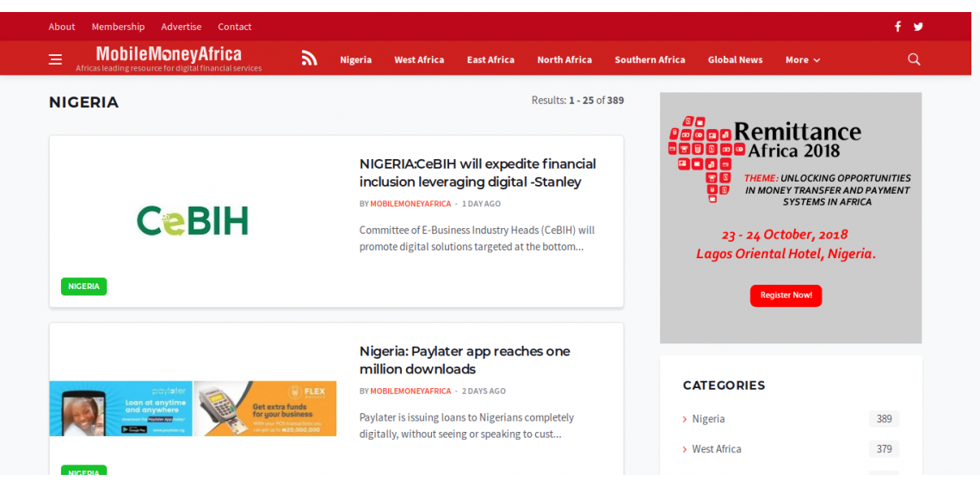Image resolution: width=980 pixels, height=487 pixels.
Task: Navigate to North Africa section
Action: click(x=564, y=60)
